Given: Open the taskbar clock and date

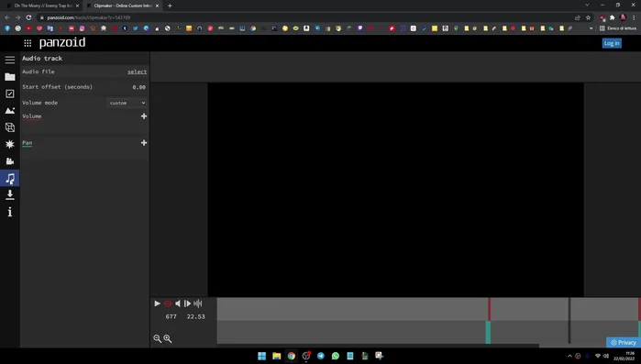Looking at the screenshot, I should pos(624,356).
